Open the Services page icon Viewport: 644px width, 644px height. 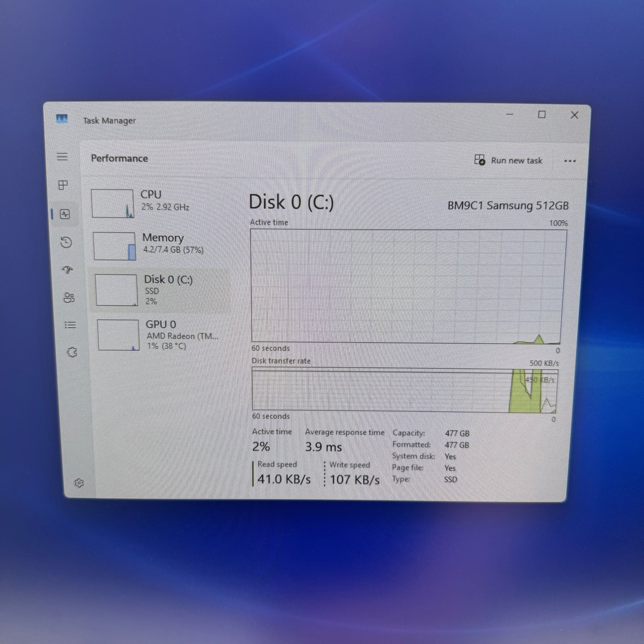(72, 353)
